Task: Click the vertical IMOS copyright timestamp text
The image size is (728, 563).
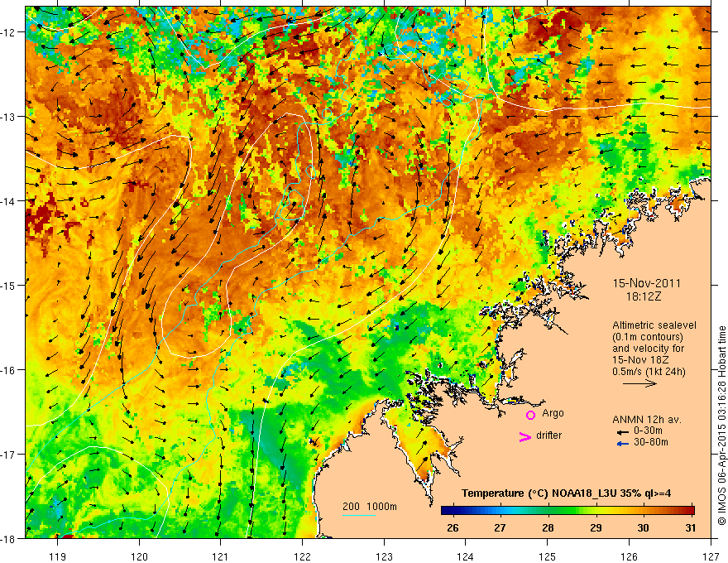Action: (x=722, y=426)
